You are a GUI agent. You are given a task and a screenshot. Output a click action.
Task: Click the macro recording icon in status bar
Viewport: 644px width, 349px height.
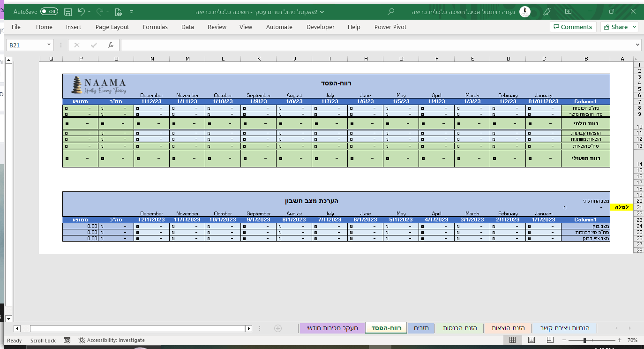[x=67, y=340]
